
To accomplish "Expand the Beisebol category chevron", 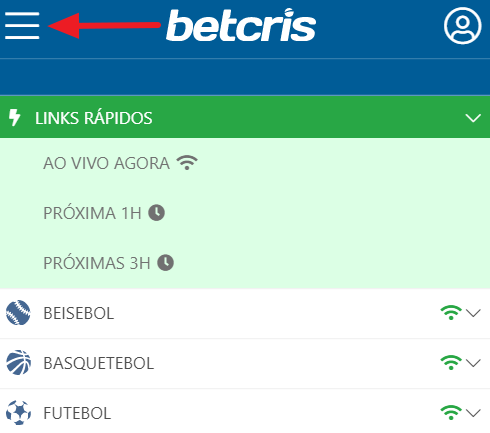I will [473, 313].
